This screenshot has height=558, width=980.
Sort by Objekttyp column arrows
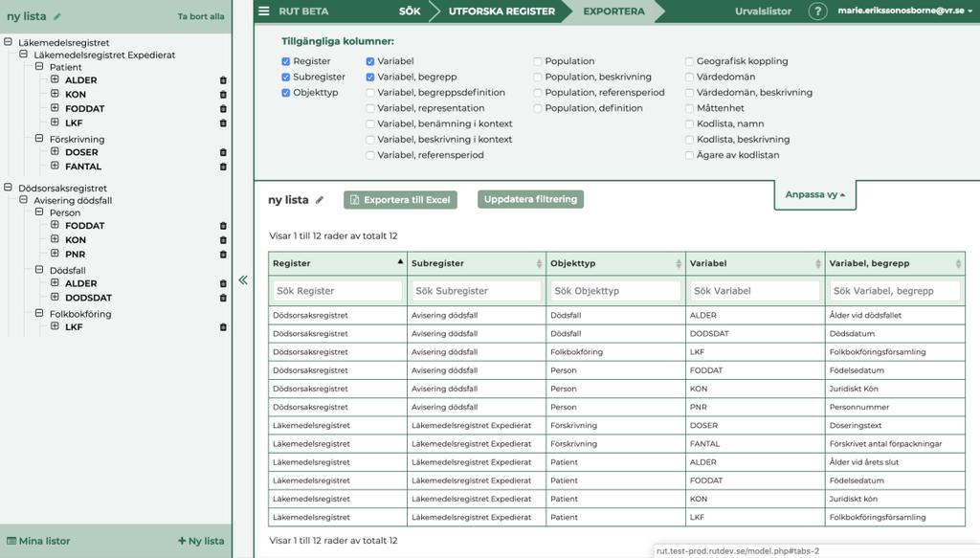(679, 264)
